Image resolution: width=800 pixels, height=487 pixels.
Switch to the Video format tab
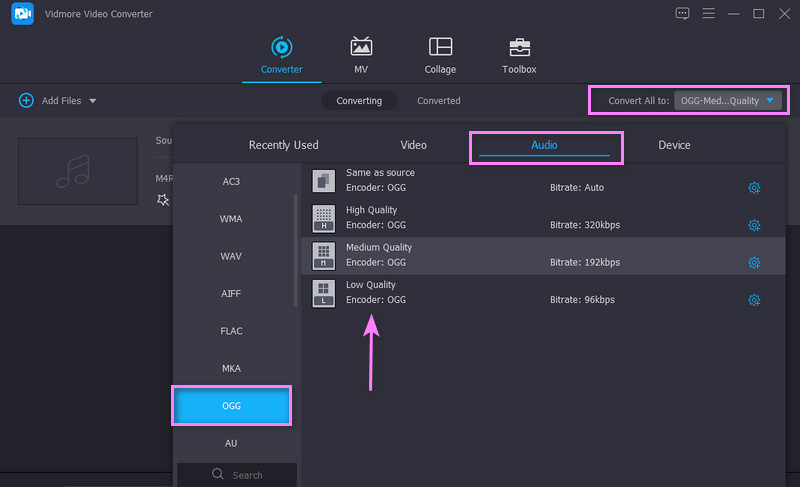(x=413, y=145)
